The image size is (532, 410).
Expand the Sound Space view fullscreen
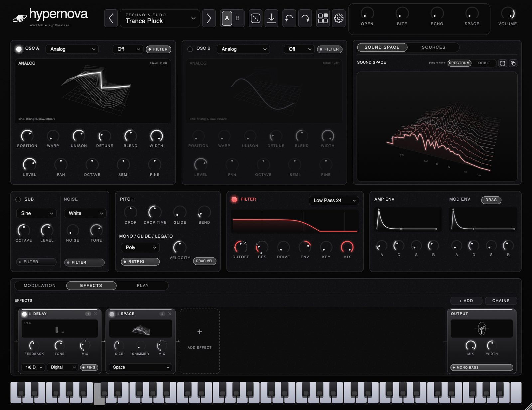tap(503, 63)
